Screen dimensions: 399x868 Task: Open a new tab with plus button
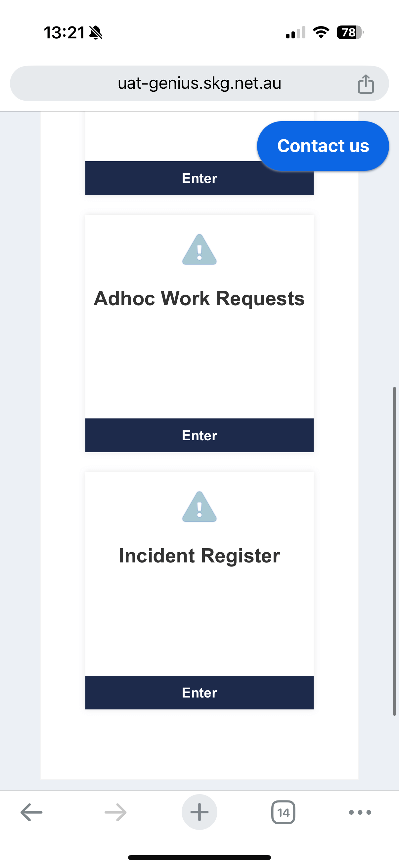[x=199, y=812]
